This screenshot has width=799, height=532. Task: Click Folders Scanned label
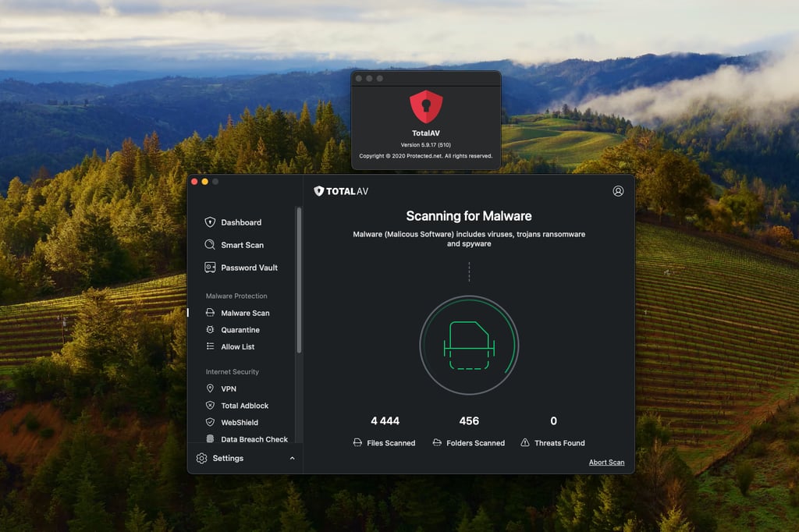(x=475, y=443)
